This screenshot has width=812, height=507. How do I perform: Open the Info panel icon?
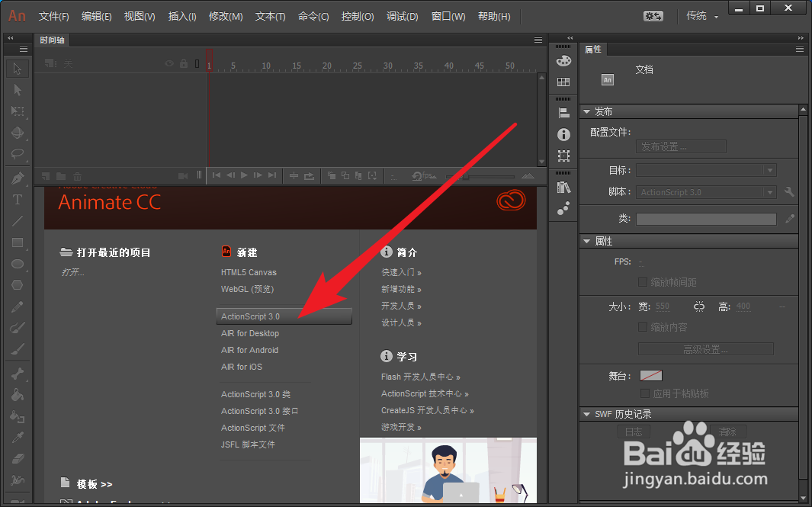point(563,135)
